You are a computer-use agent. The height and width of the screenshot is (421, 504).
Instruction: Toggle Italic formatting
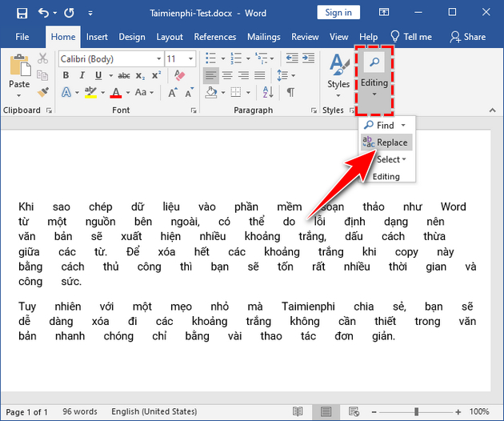[x=82, y=75]
